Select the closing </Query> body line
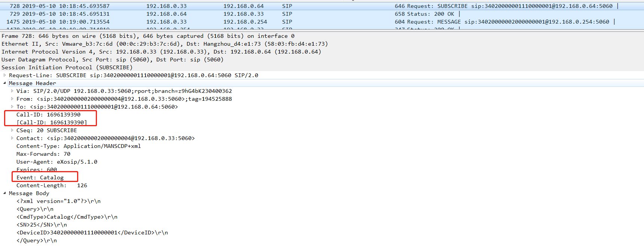The width and height of the screenshot is (644, 249). [x=37, y=240]
